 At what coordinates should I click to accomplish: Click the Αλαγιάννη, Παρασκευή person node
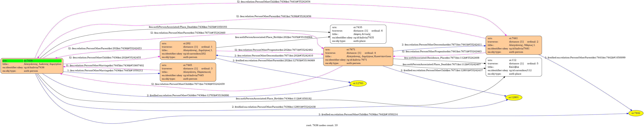pyautogui.click(x=188, y=72)
